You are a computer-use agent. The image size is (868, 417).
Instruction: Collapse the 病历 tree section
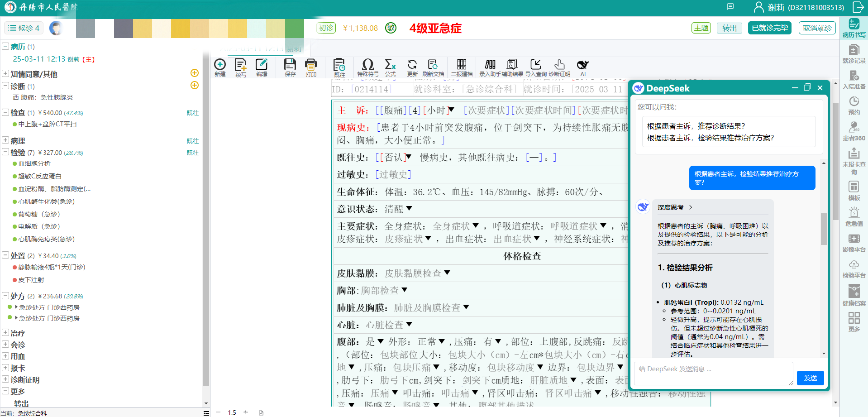tap(5, 46)
